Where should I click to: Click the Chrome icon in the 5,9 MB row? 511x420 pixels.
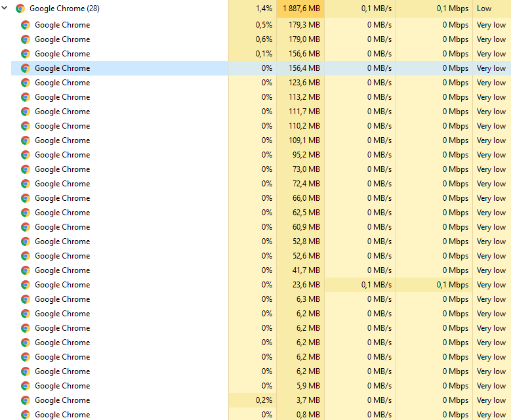[26, 386]
